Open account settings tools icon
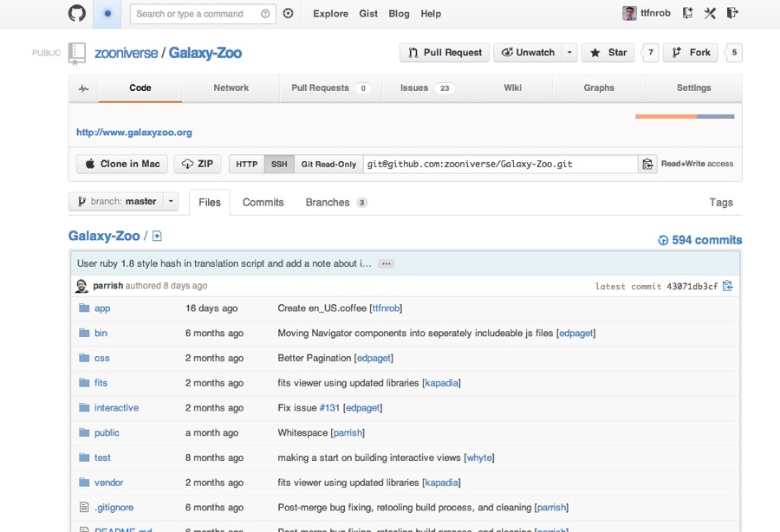Image resolution: width=780 pixels, height=532 pixels. [710, 14]
